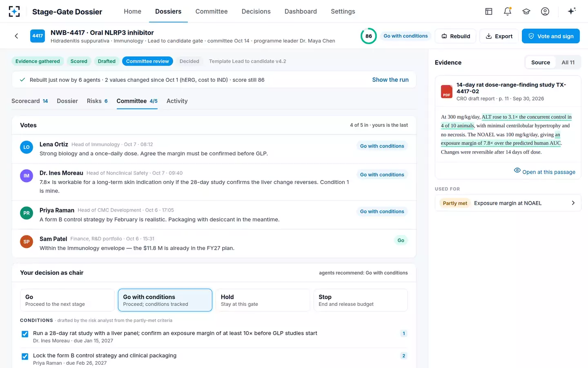588x368 pixels.
Task: Click the red PDF file icon
Action: (x=447, y=92)
